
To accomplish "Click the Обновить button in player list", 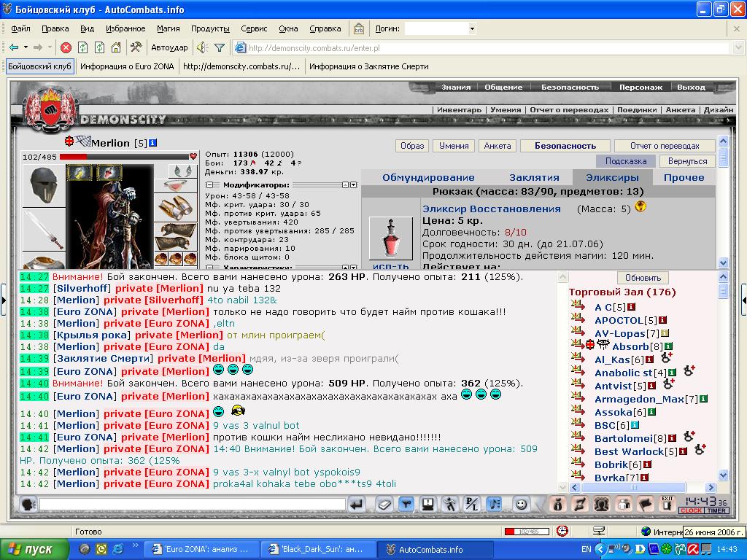I will pos(643,278).
